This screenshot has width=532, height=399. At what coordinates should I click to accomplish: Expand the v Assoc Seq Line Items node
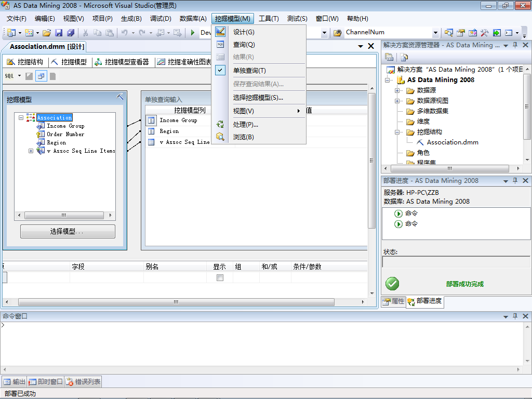coord(31,151)
